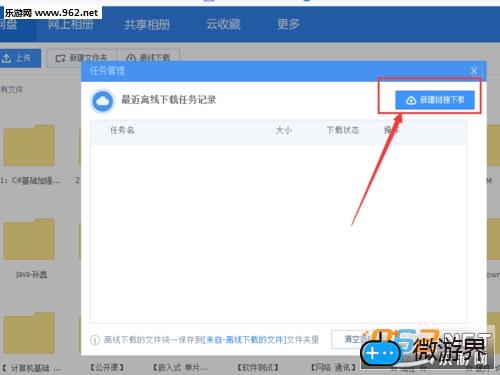Click the 下载状态 column header
Screen dimensions: 500x375
click(x=343, y=130)
